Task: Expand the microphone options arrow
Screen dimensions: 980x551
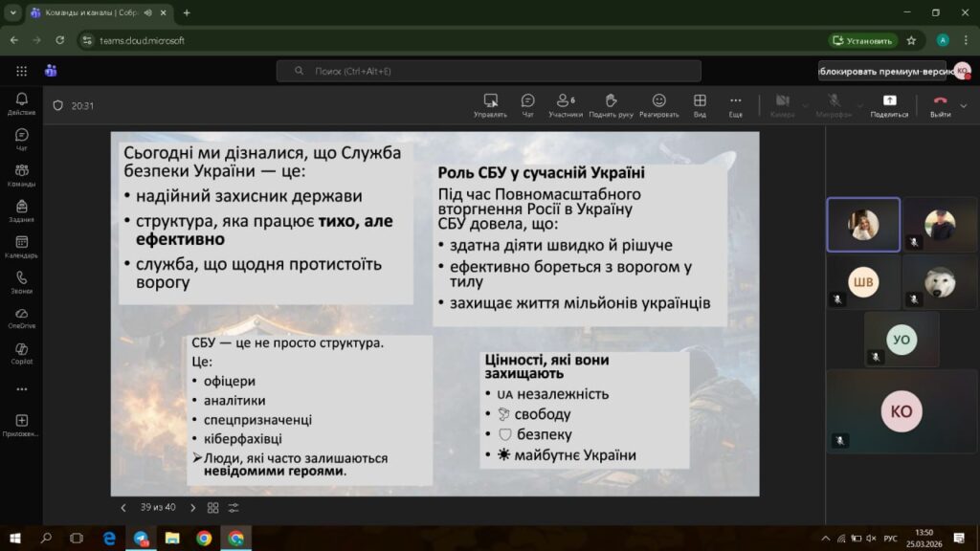Action: (x=858, y=105)
